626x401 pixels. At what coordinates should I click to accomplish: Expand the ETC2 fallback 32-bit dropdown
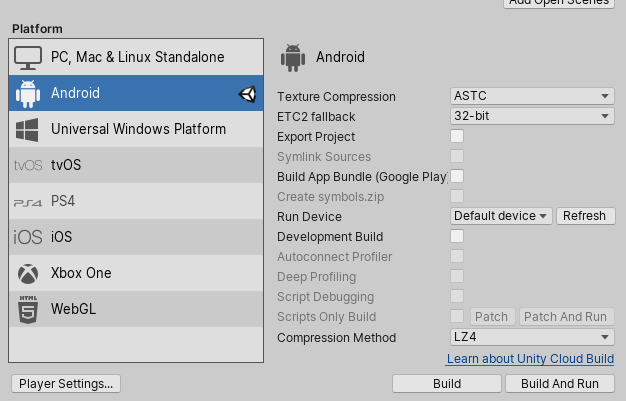pos(532,116)
